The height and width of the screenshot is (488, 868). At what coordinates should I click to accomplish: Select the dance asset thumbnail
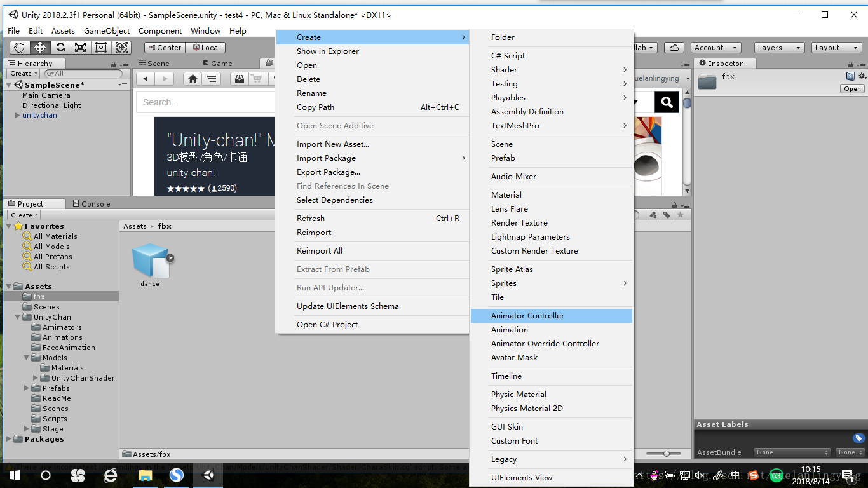pyautogui.click(x=150, y=261)
